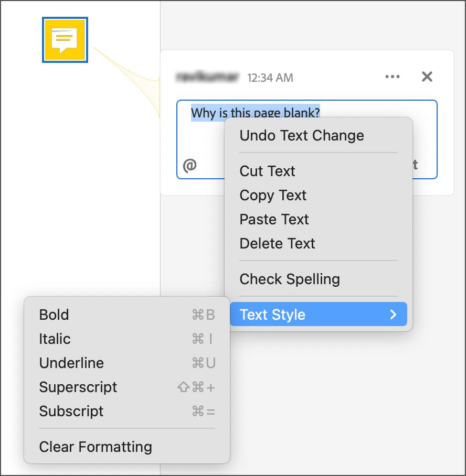Run Check Spelling from the menu
Viewport: 466px width, 476px height.
click(290, 279)
